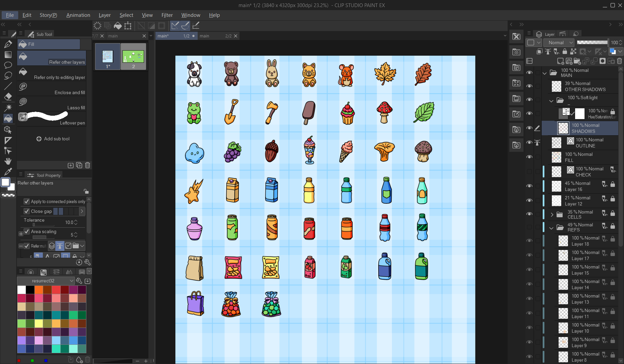Expand the CELLS layer folder
The height and width of the screenshot is (364, 624).
pos(552,214)
